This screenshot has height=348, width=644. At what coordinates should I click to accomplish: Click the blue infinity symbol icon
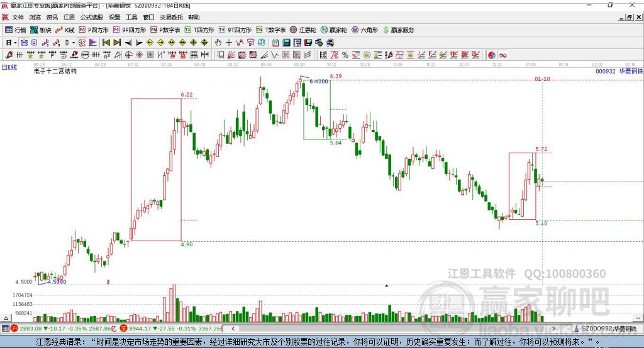click(x=502, y=55)
